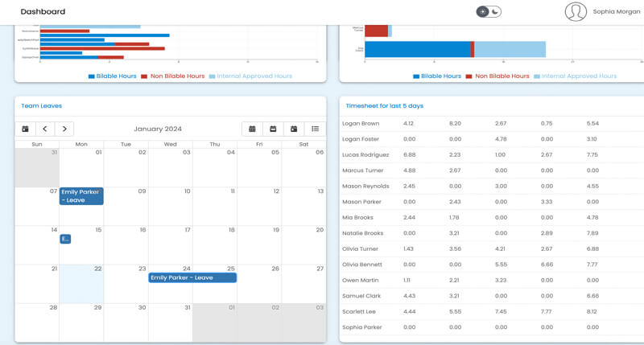The width and height of the screenshot is (644, 345).
Task: Expand the truncated event on Monday 15th
Action: tap(65, 239)
